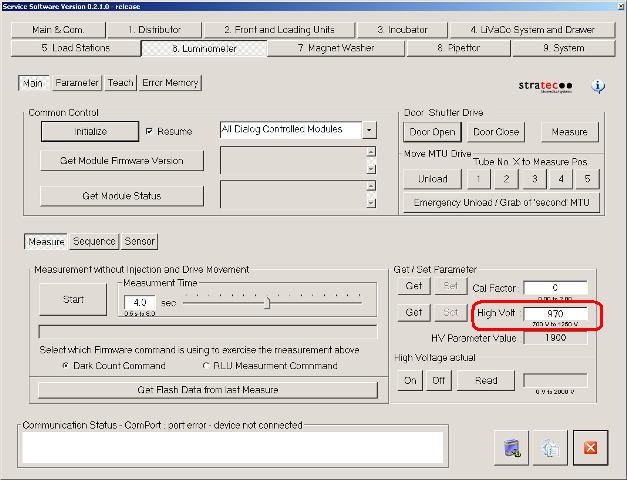Screen dimensions: 627x480
Task: Open the All Dialog Controlled Modules dropdown
Action: (369, 130)
